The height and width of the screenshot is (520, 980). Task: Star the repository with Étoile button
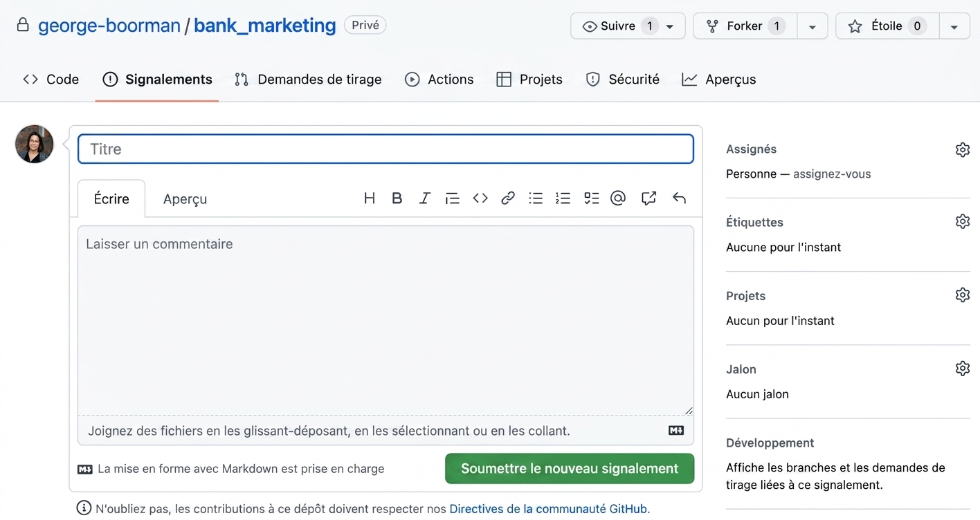point(888,26)
